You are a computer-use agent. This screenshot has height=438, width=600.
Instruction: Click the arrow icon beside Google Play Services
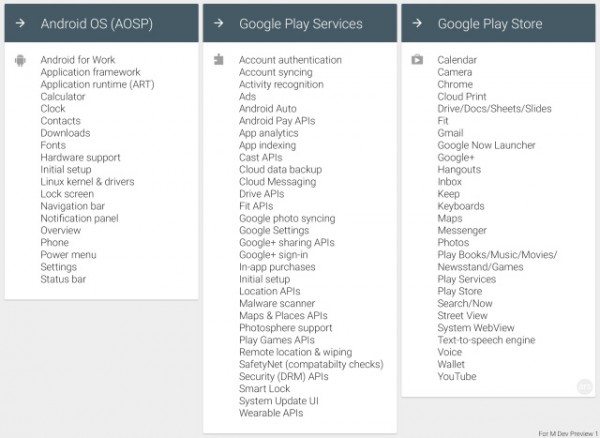coord(220,23)
